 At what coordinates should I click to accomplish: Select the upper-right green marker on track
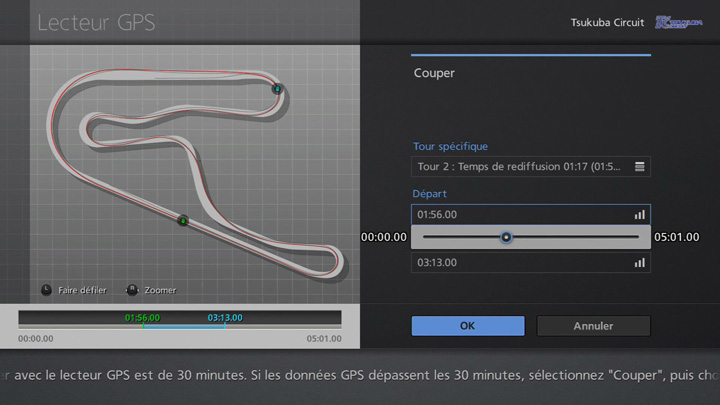pyautogui.click(x=277, y=89)
